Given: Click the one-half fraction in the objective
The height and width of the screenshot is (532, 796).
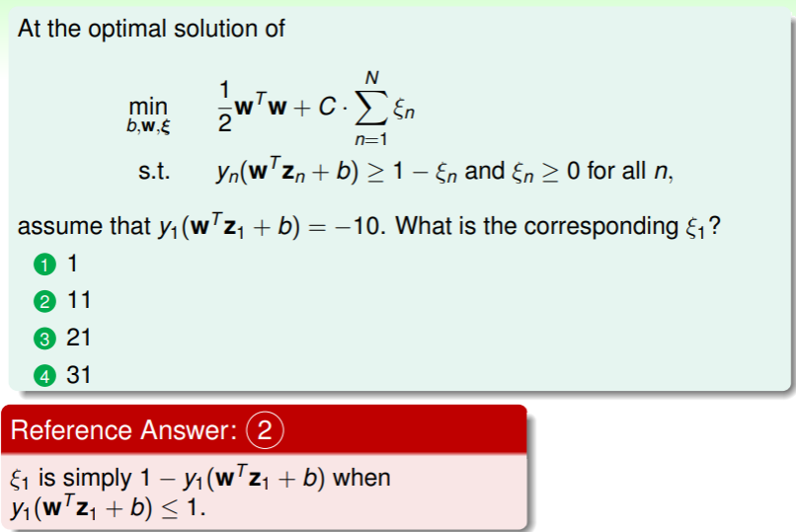Looking at the screenshot, I should coord(224,108).
